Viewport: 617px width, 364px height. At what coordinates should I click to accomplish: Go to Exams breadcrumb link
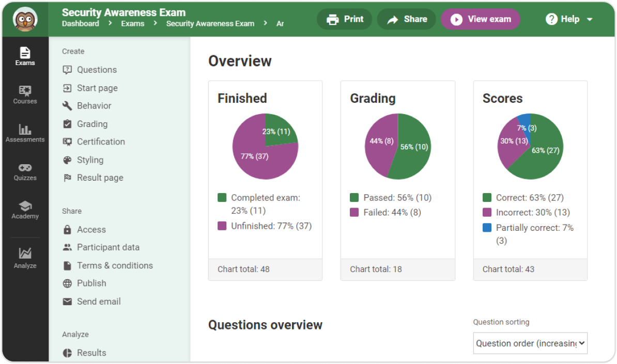[x=133, y=24]
